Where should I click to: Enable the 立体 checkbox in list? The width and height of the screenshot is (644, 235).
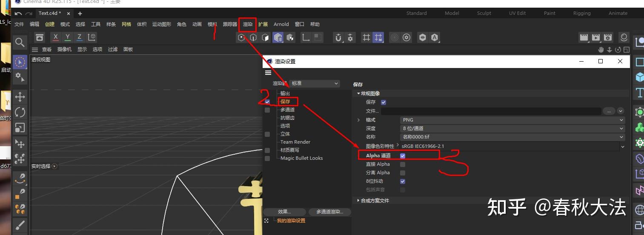(x=267, y=134)
